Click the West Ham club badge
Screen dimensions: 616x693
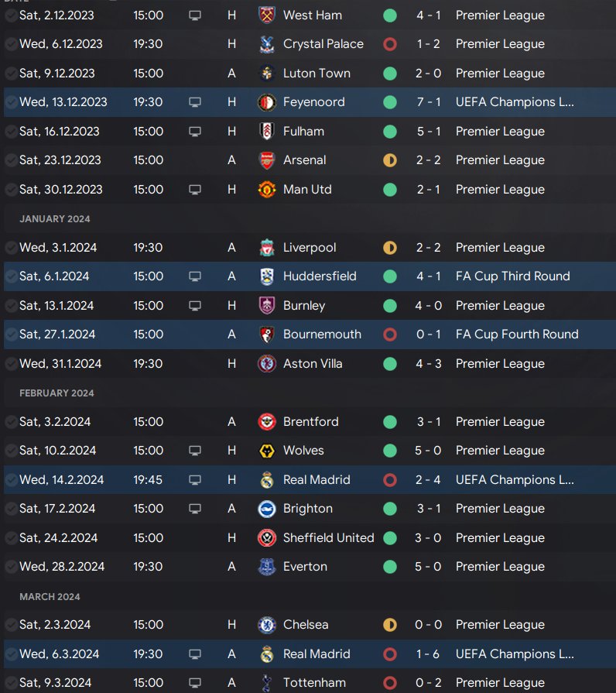[267, 15]
